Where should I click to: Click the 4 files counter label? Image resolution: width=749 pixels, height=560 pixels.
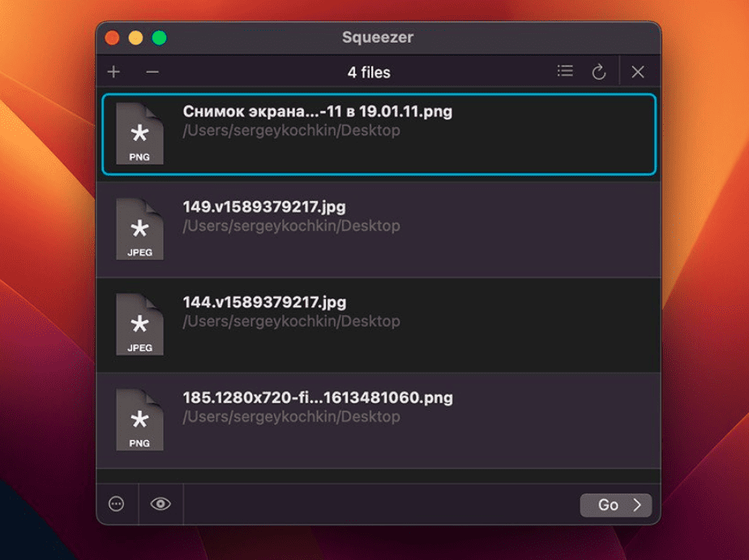pos(369,73)
